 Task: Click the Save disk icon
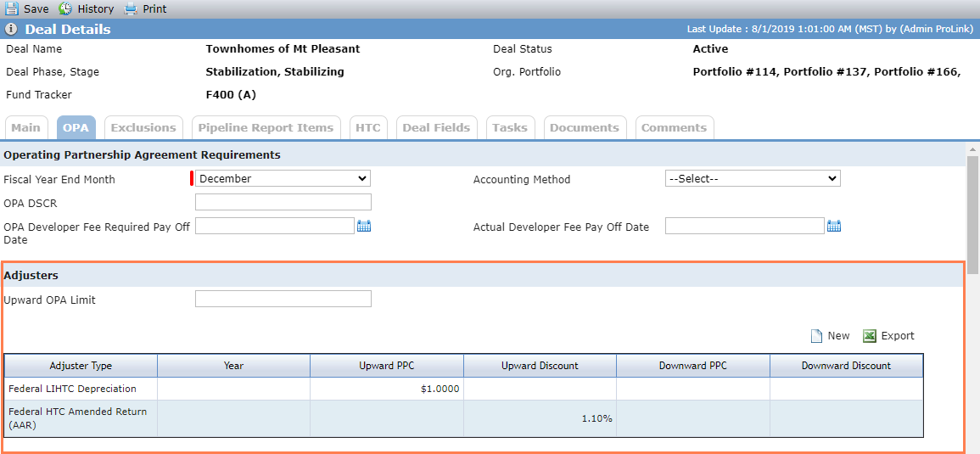tap(12, 8)
